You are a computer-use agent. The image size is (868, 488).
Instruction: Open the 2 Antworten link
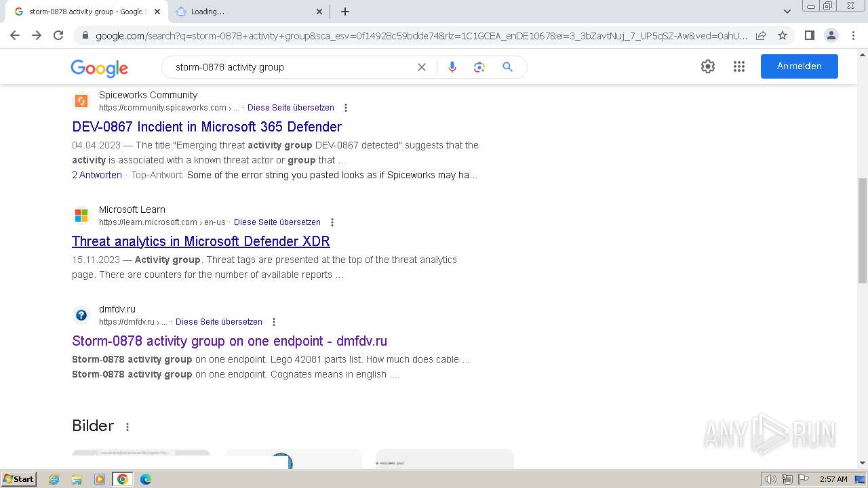(x=97, y=175)
